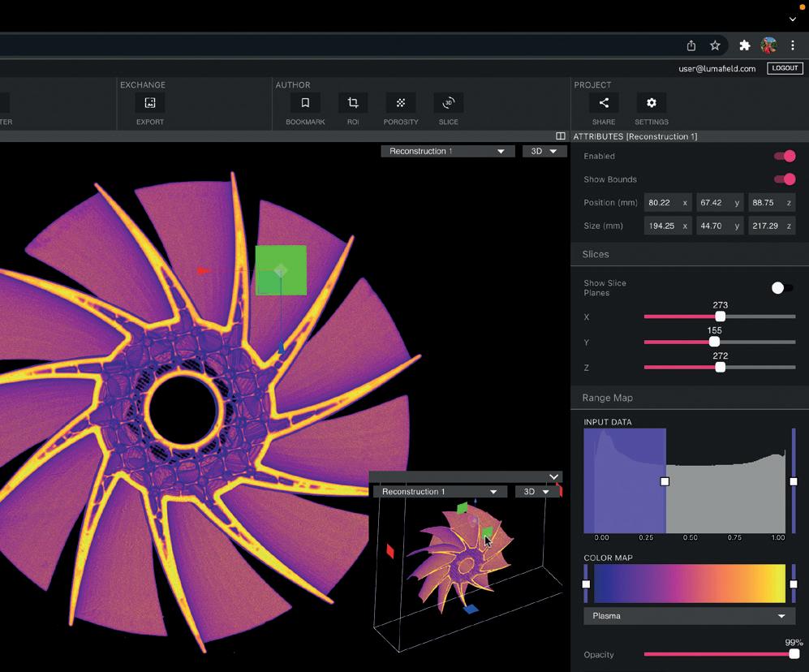Click the color map right handle
This screenshot has width=809, height=672.
(x=794, y=584)
